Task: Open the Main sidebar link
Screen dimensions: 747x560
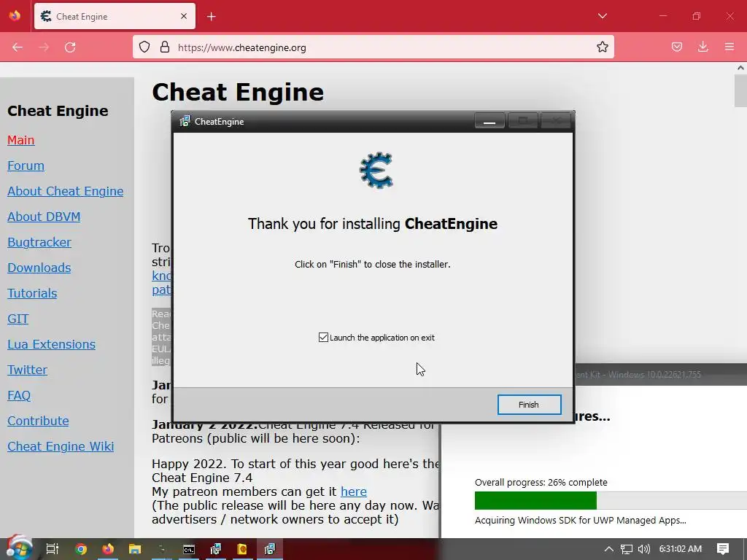Action: click(x=21, y=140)
